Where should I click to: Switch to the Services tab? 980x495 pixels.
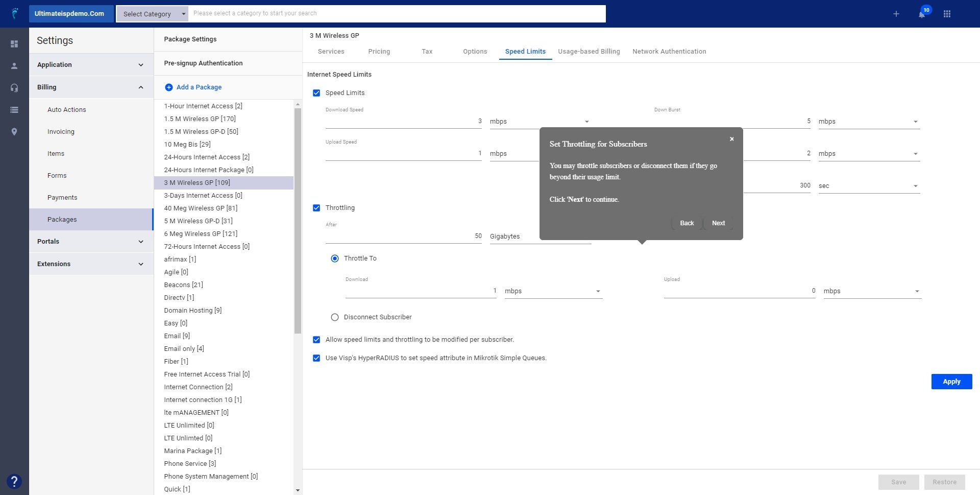click(x=331, y=52)
